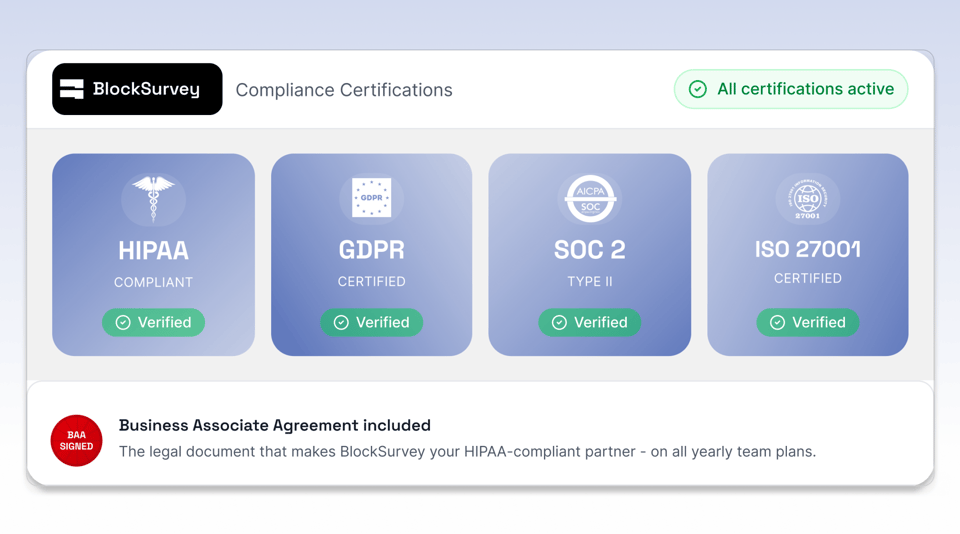Click the ISO 27001 globe icon
The width and height of the screenshot is (960, 534).
[808, 199]
